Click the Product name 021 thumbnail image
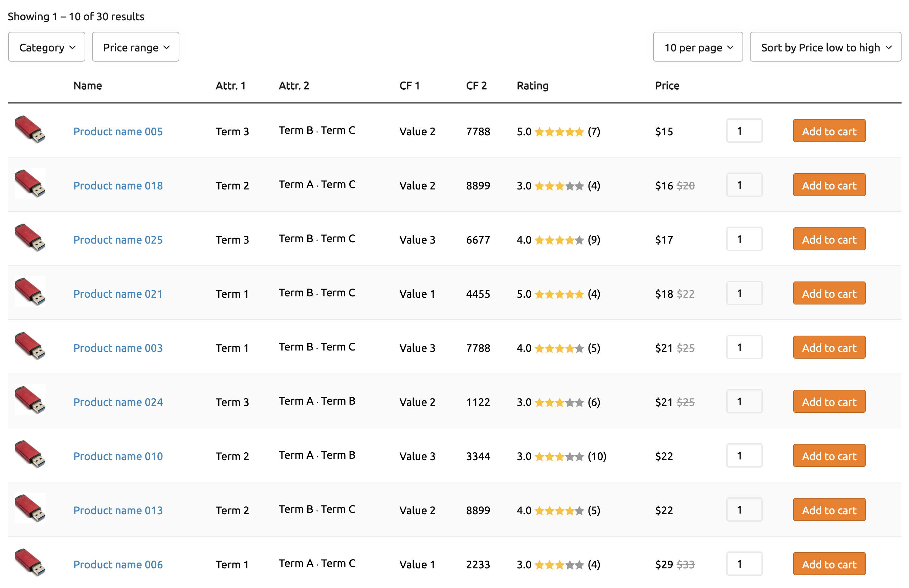This screenshot has height=588, width=909. click(x=30, y=292)
